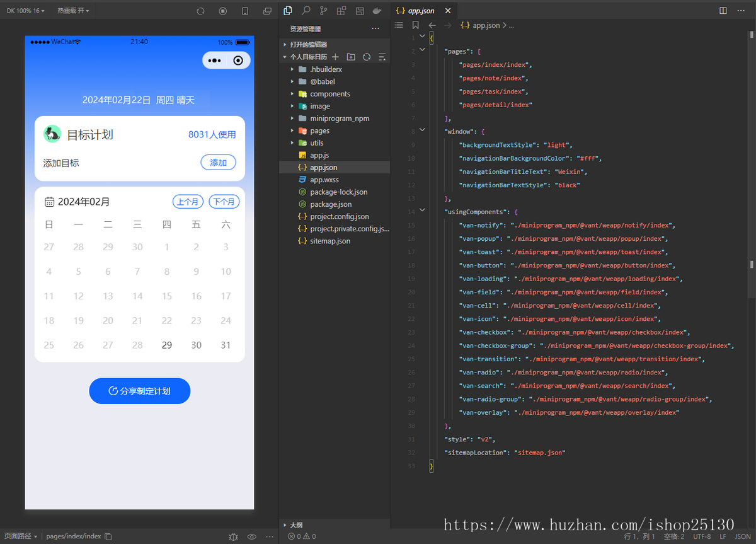Image resolution: width=756 pixels, height=544 pixels.
Task: Split the editor view
Action: 723,11
